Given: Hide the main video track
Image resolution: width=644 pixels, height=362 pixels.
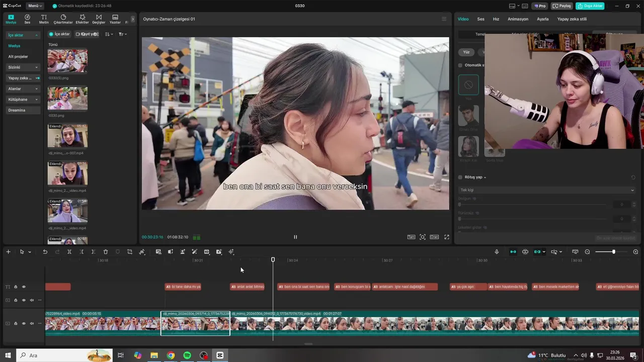Looking at the screenshot, I should (24, 323).
